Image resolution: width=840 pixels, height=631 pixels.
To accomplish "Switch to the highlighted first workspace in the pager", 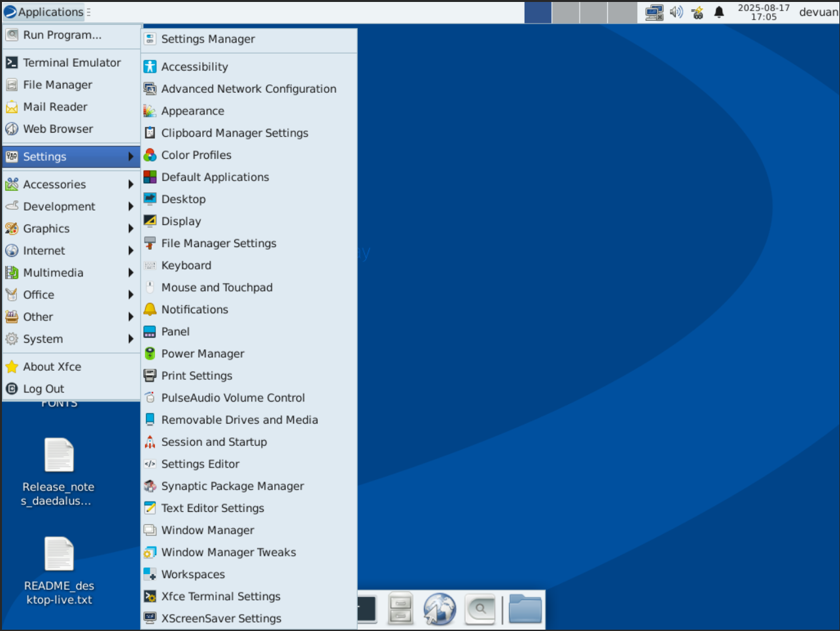I will pos(538,12).
